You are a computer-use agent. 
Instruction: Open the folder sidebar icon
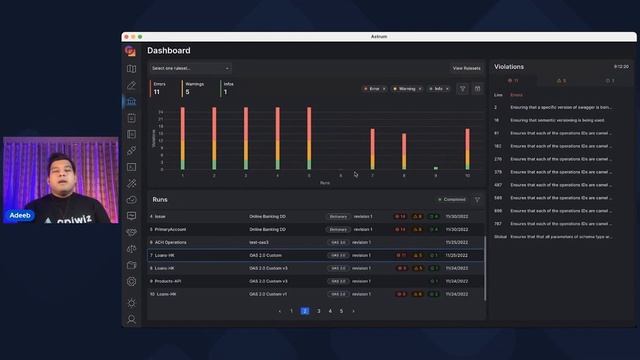click(131, 265)
